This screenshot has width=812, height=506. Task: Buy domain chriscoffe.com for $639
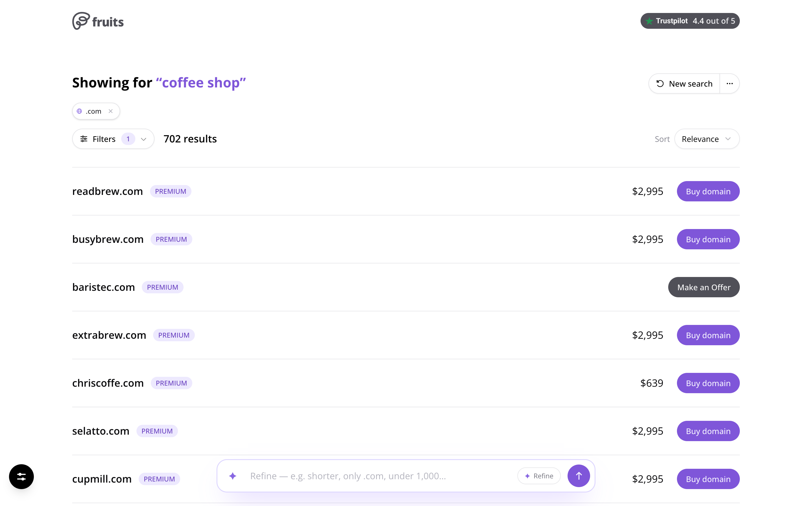point(708,383)
